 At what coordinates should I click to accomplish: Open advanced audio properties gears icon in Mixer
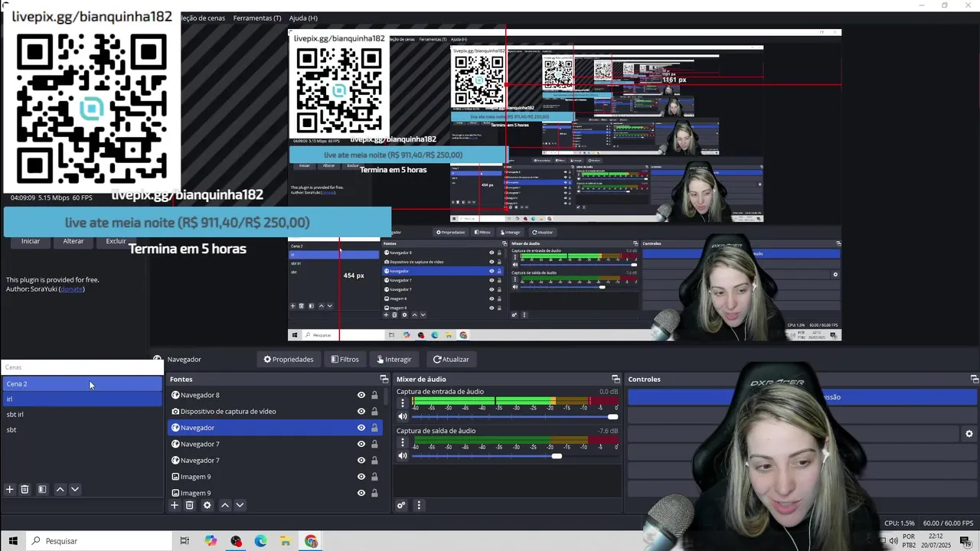(401, 505)
